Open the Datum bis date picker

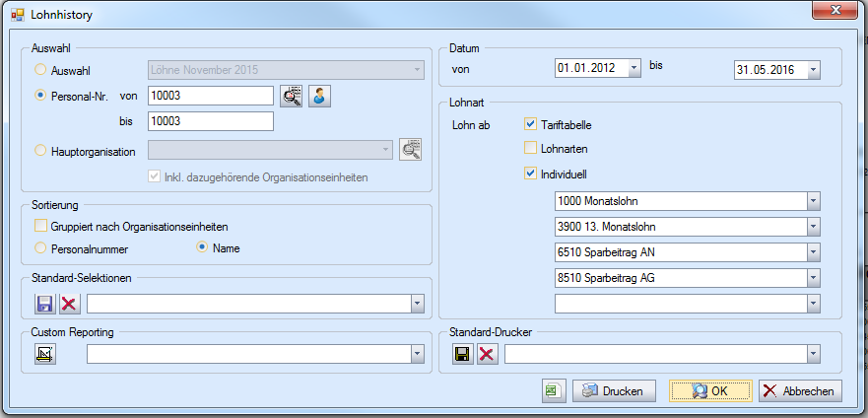coord(813,70)
